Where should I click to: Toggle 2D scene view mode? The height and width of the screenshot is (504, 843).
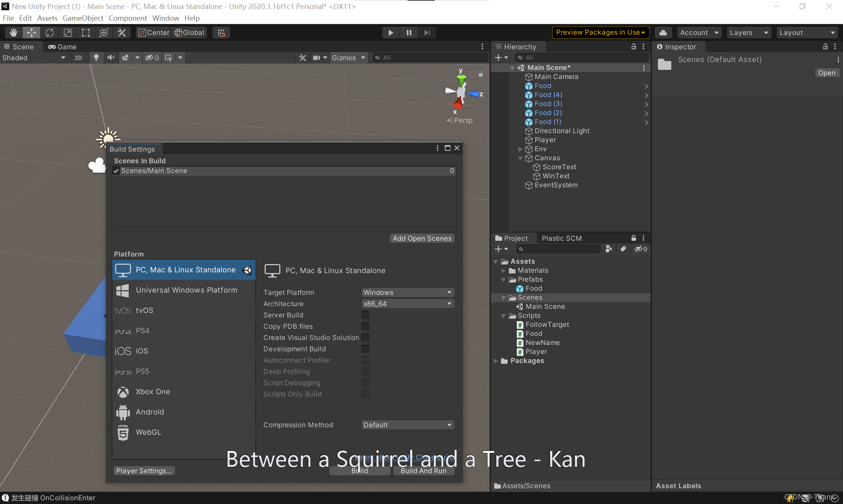(78, 58)
